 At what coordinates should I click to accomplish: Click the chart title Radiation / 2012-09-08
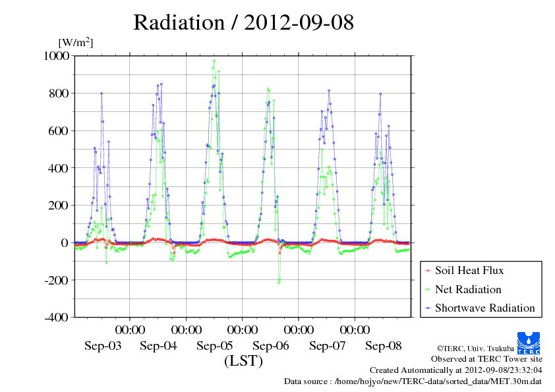click(x=243, y=22)
